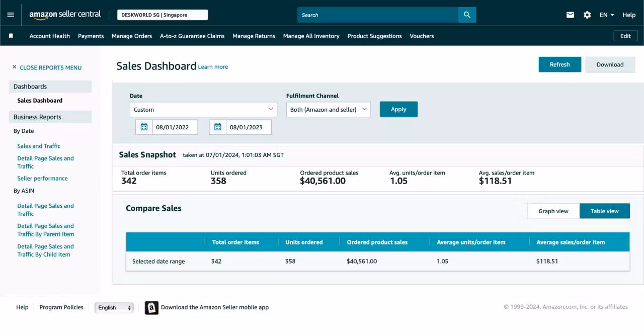
Task: Click into the top Search field
Action: [x=378, y=15]
